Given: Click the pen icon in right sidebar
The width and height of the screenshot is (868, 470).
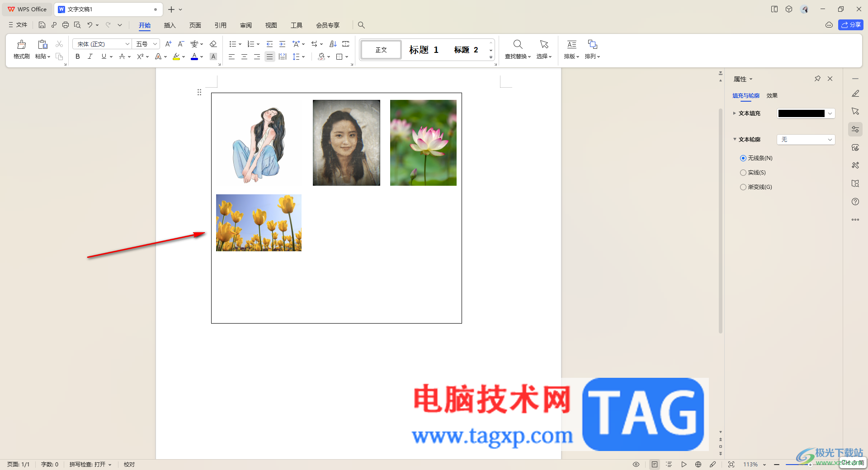Looking at the screenshot, I should pyautogui.click(x=855, y=94).
